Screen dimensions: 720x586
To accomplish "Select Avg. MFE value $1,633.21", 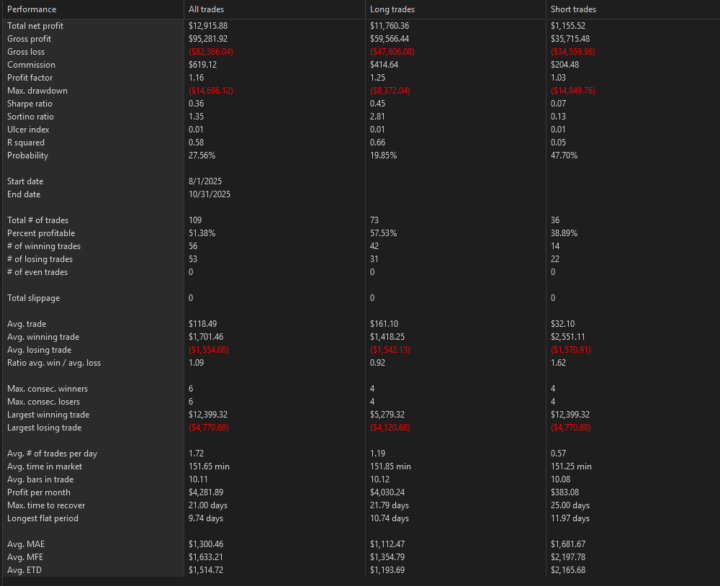I will [x=206, y=557].
